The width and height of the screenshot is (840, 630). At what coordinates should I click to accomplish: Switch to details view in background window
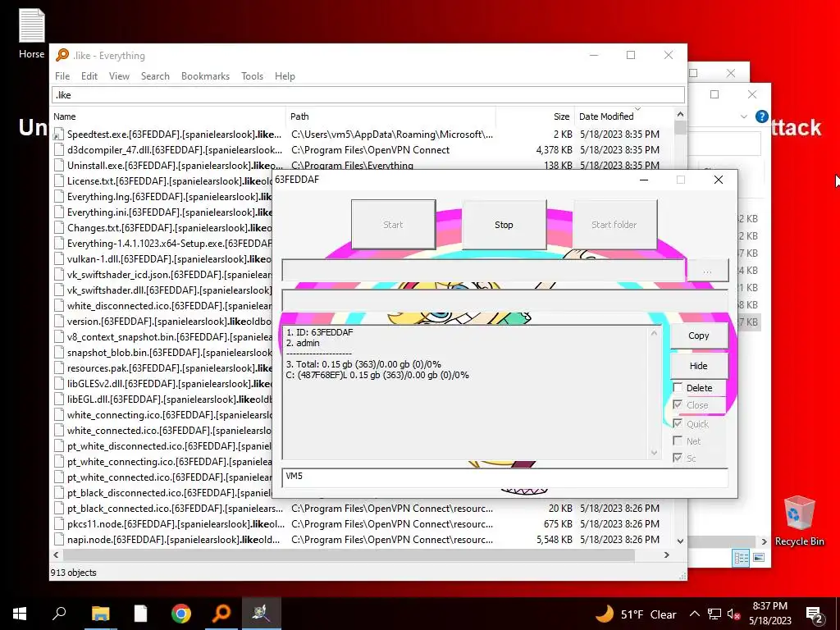(x=742, y=558)
